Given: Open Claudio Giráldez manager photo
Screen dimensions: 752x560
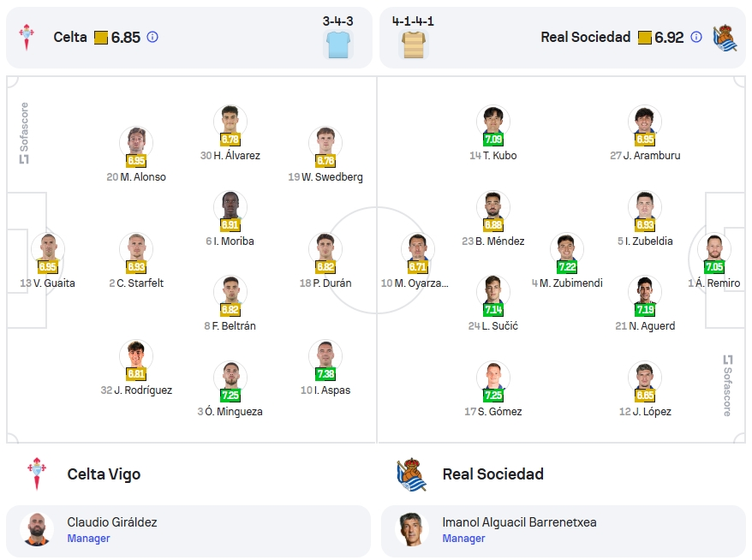Looking at the screenshot, I should (37, 529).
